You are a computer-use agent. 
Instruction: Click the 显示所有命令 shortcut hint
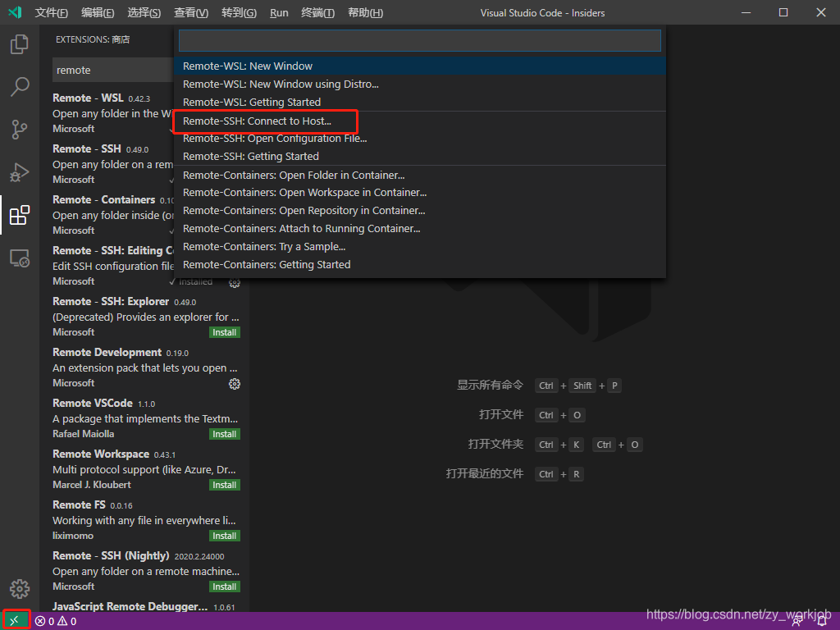tap(490, 385)
